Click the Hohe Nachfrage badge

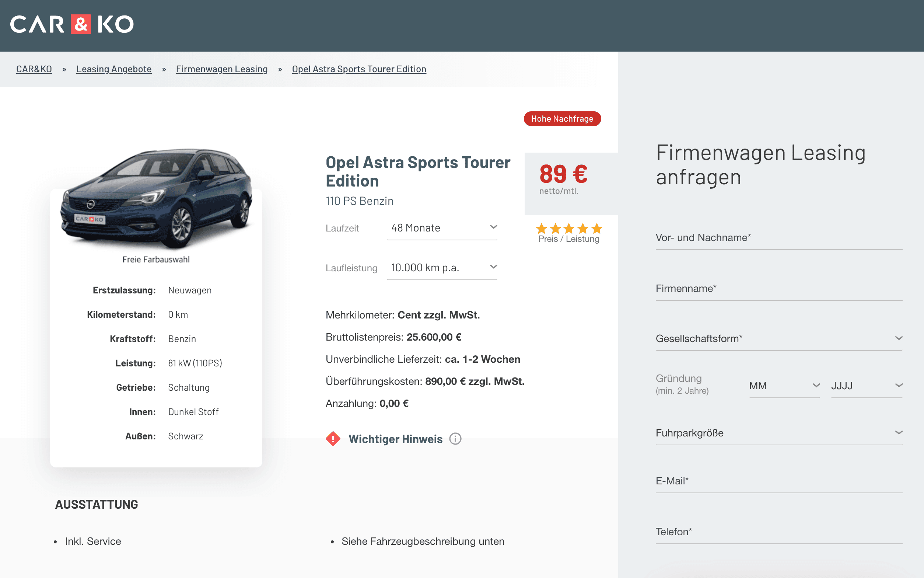[562, 119]
